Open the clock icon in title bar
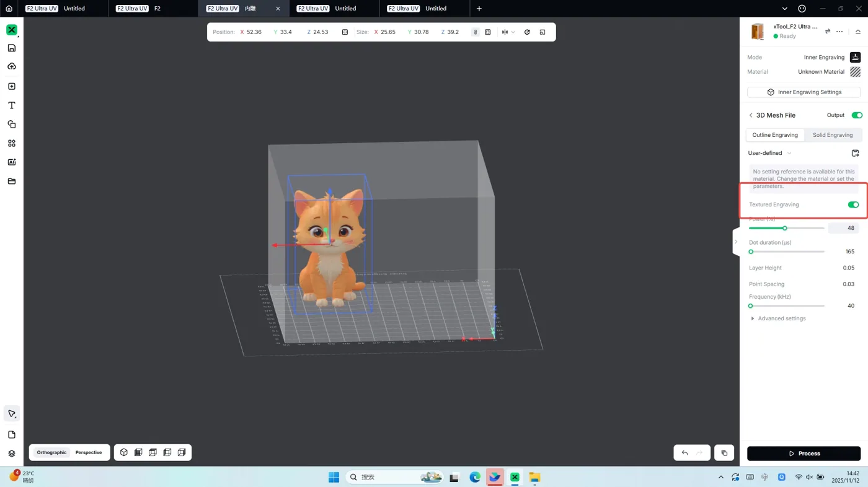Screen dimensions: 868x487 (x=802, y=9)
